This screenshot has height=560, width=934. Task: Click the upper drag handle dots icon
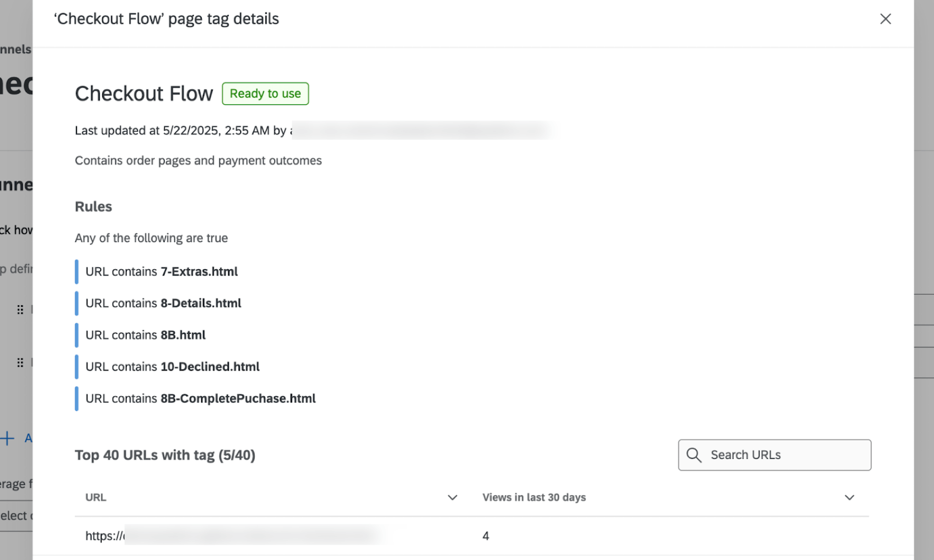click(x=20, y=309)
